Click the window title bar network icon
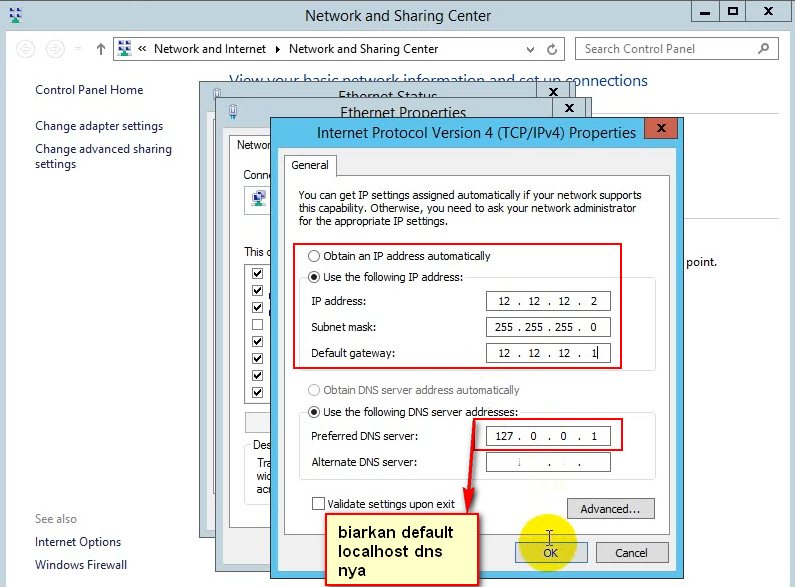This screenshot has width=795, height=587. [x=16, y=15]
